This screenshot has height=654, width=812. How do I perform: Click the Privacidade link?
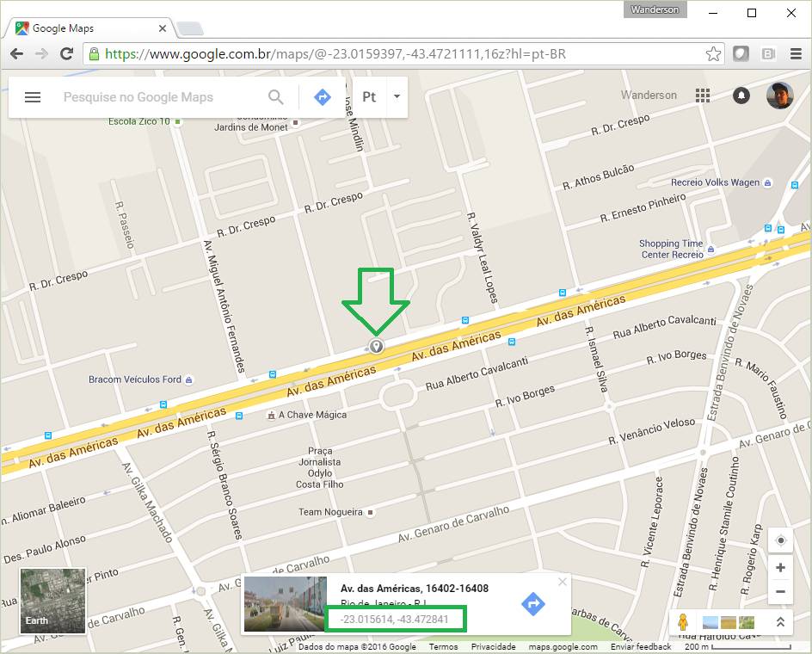point(495,646)
